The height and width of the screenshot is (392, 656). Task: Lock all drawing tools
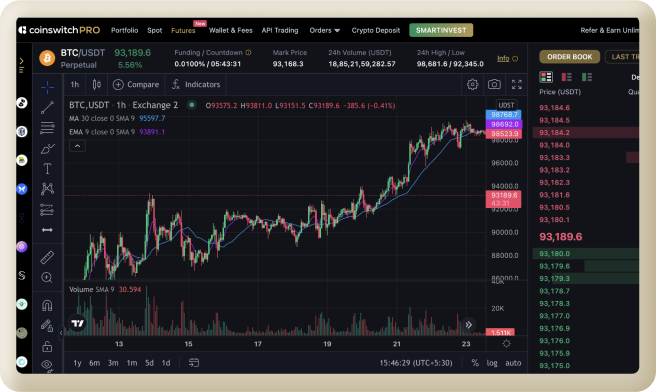tap(47, 346)
